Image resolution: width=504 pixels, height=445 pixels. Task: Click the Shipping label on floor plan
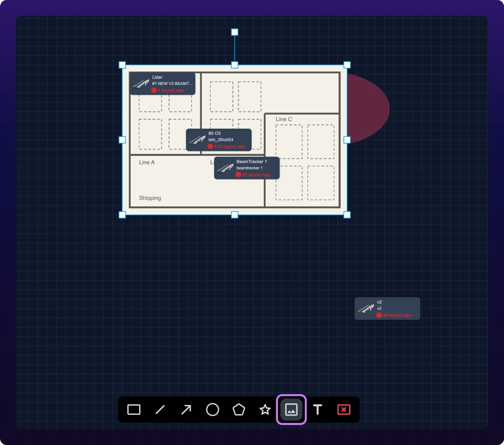(x=150, y=198)
